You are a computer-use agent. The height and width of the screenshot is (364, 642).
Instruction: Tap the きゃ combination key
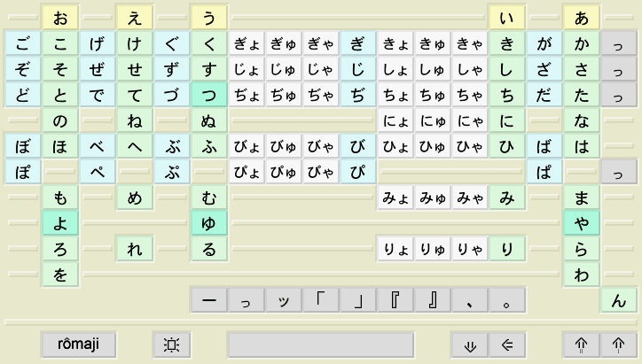click(470, 43)
